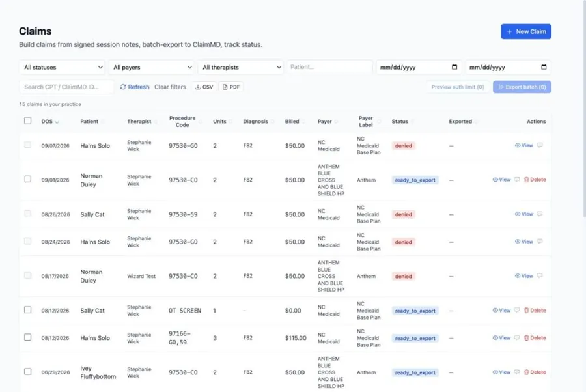Delete the $115.00 Ha'ns Solo claim
This screenshot has width=586, height=392.
click(x=535, y=338)
